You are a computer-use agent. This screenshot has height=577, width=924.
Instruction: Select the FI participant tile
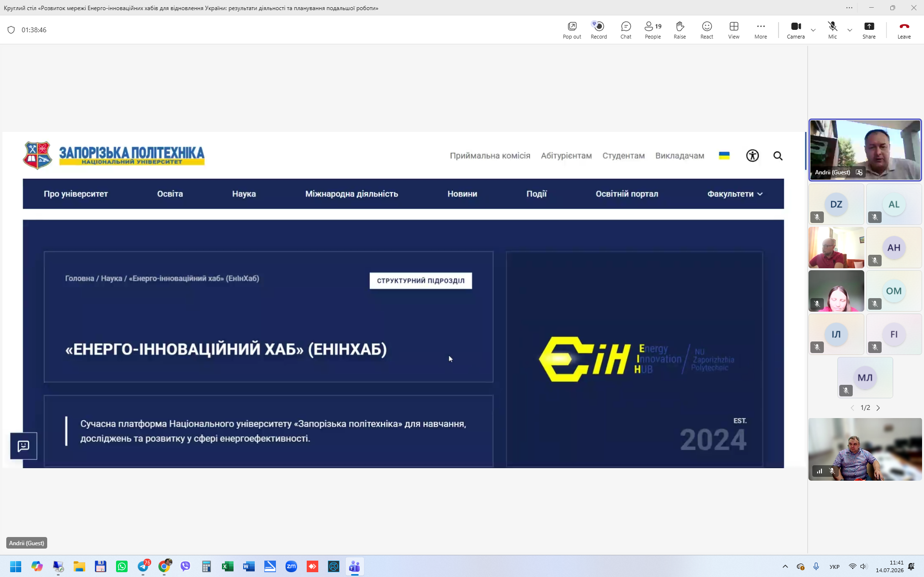894,334
